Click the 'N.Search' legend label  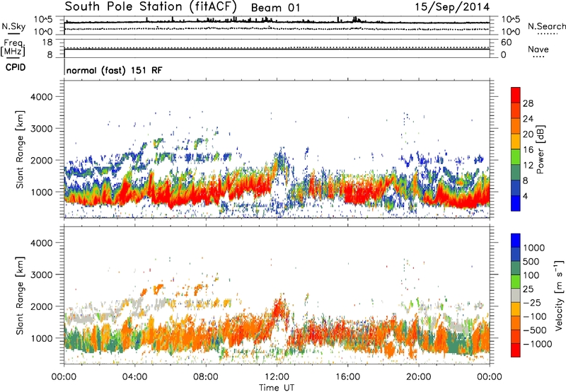tap(547, 26)
